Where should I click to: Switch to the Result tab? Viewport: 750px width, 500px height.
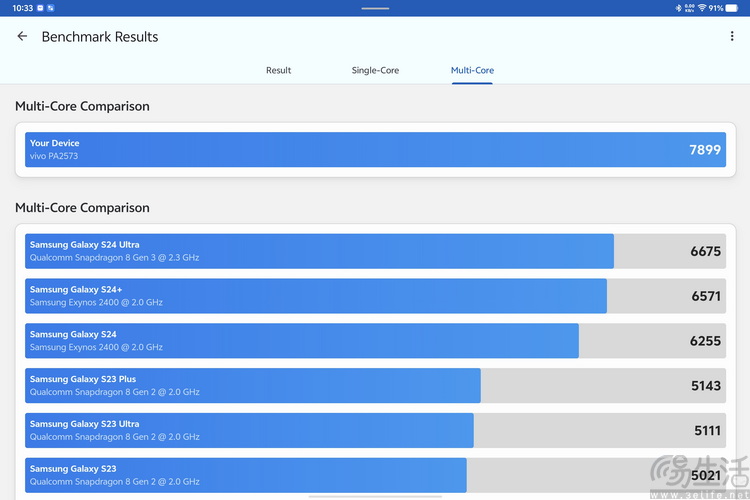278,70
